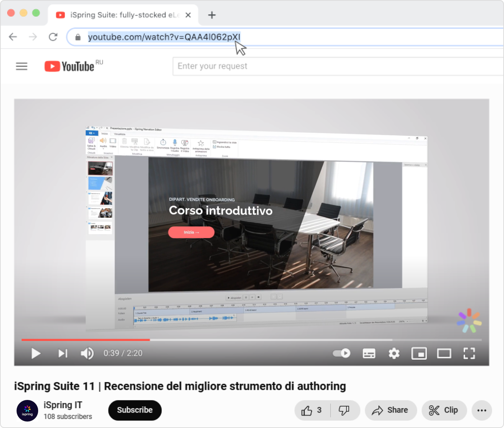This screenshot has height=428, width=504.
Task: Open more actions three-dot menu
Action: [482, 410]
